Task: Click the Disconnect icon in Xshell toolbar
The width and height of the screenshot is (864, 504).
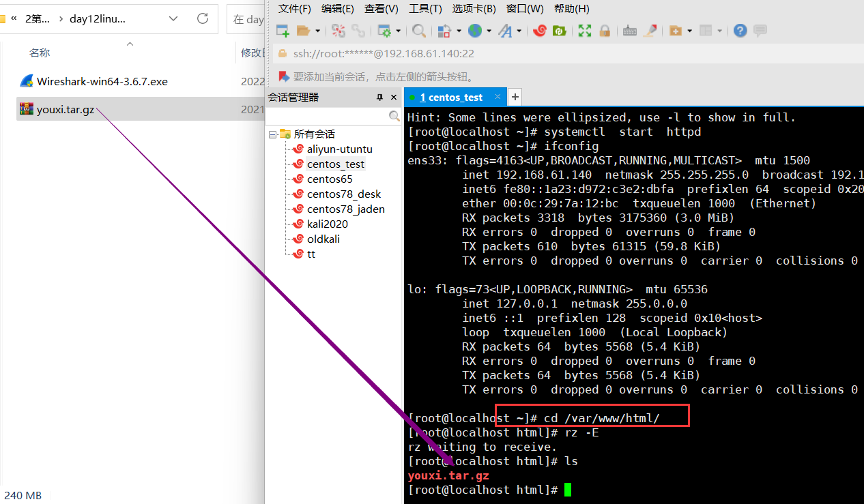Action: [x=339, y=31]
